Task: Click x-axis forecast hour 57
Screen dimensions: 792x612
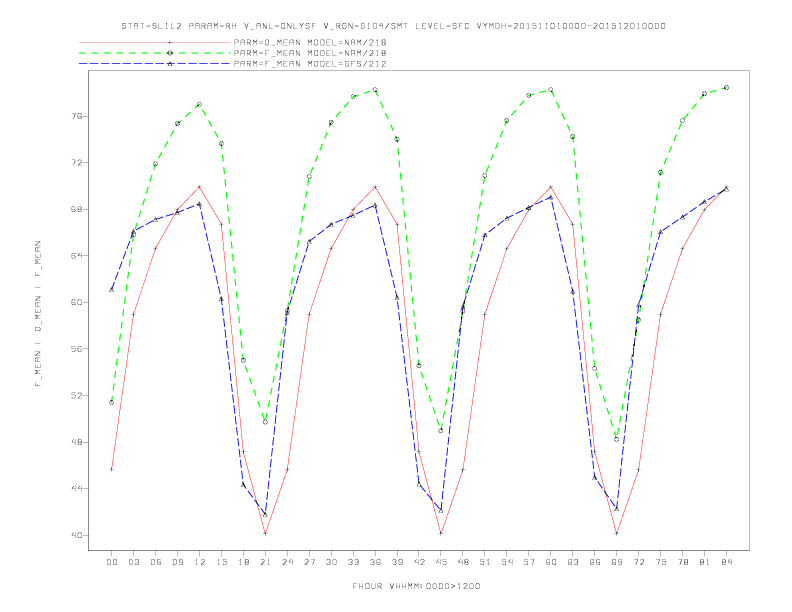Action: click(x=529, y=562)
